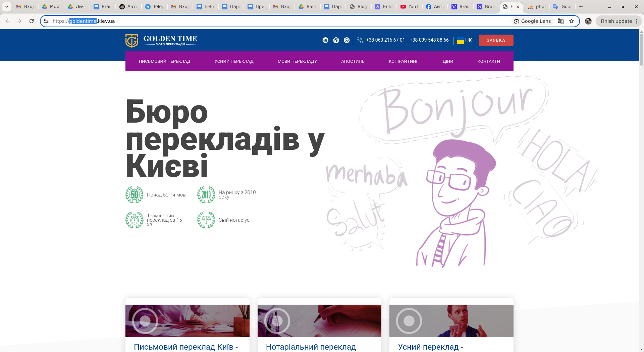The width and height of the screenshot is (644, 352).
Task: Open the WhatsApp contact icon
Action: [347, 40]
